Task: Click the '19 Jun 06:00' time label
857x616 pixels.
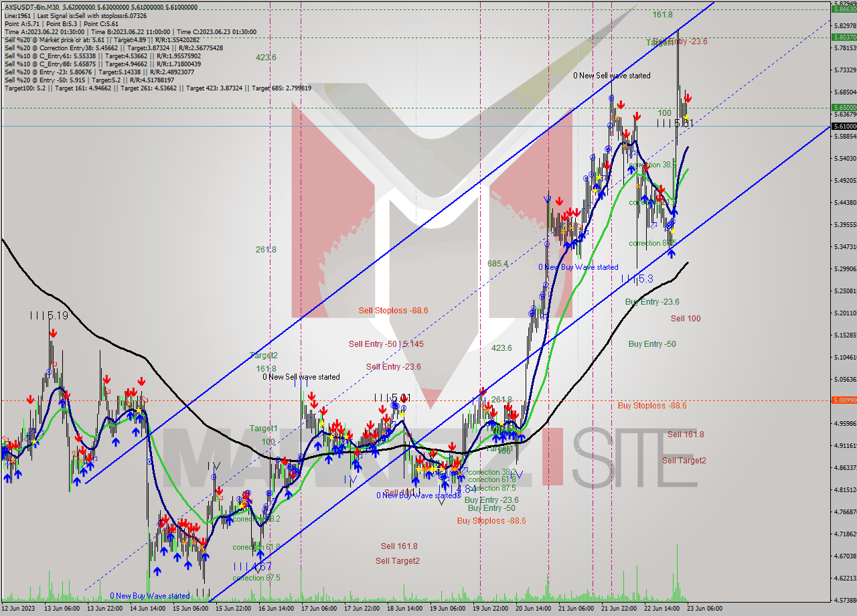Action: (x=447, y=609)
